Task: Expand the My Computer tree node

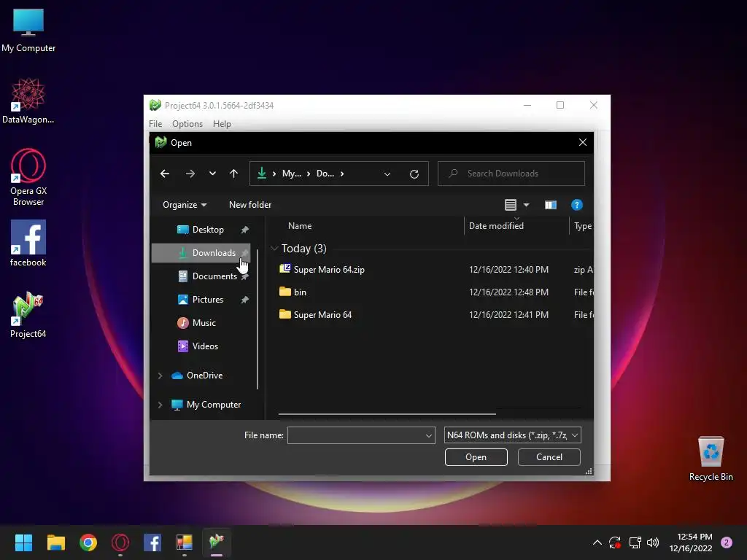Action: [160, 405]
